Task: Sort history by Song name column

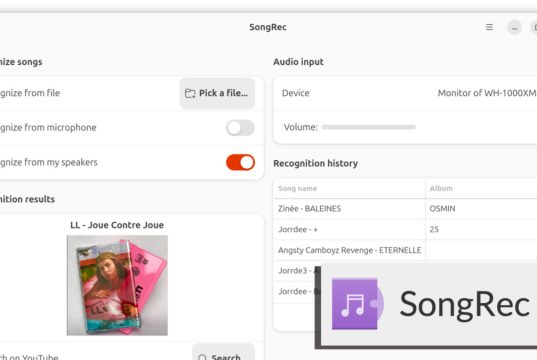Action: tap(349, 188)
